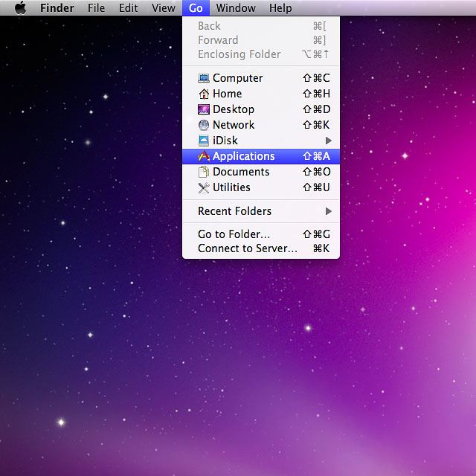The image size is (476, 476).
Task: Expand the iDisk submenu arrow
Action: click(x=328, y=141)
